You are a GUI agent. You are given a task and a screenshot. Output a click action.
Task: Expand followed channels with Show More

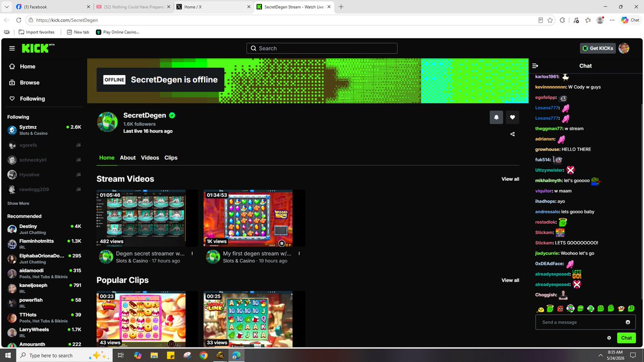[18, 203]
